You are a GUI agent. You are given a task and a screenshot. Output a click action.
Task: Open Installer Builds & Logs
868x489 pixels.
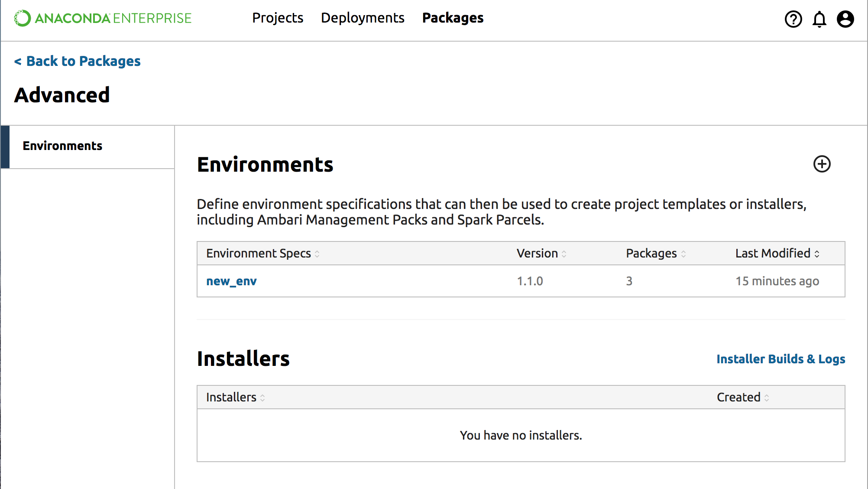click(x=781, y=359)
